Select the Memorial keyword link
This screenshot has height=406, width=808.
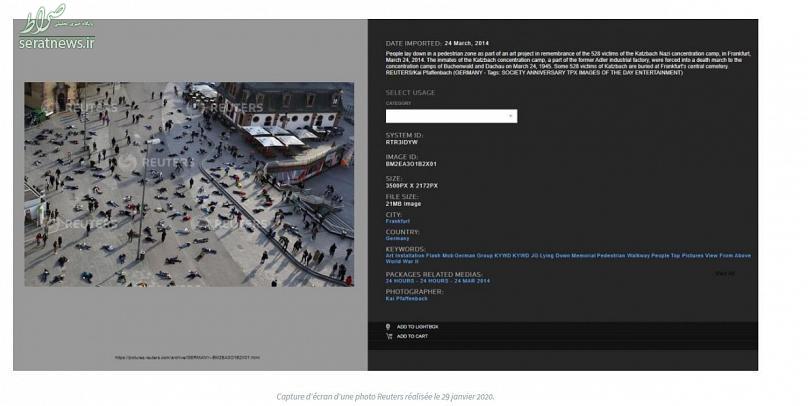pos(583,256)
